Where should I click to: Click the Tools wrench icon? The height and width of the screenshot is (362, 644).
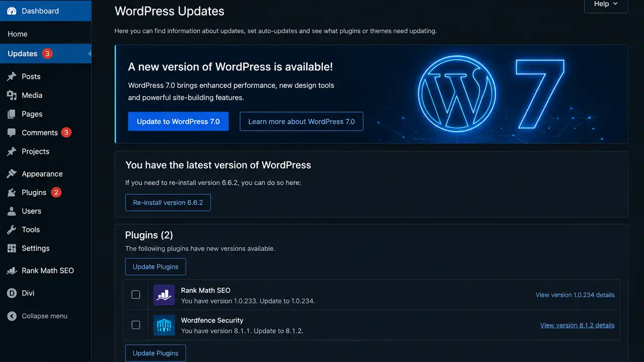tap(12, 230)
